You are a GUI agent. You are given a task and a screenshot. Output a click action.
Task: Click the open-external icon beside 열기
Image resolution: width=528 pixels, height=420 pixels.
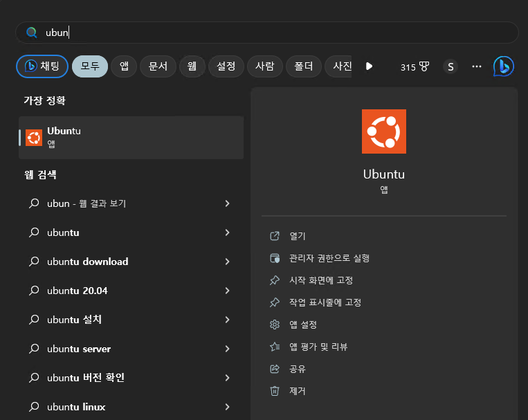tap(275, 236)
